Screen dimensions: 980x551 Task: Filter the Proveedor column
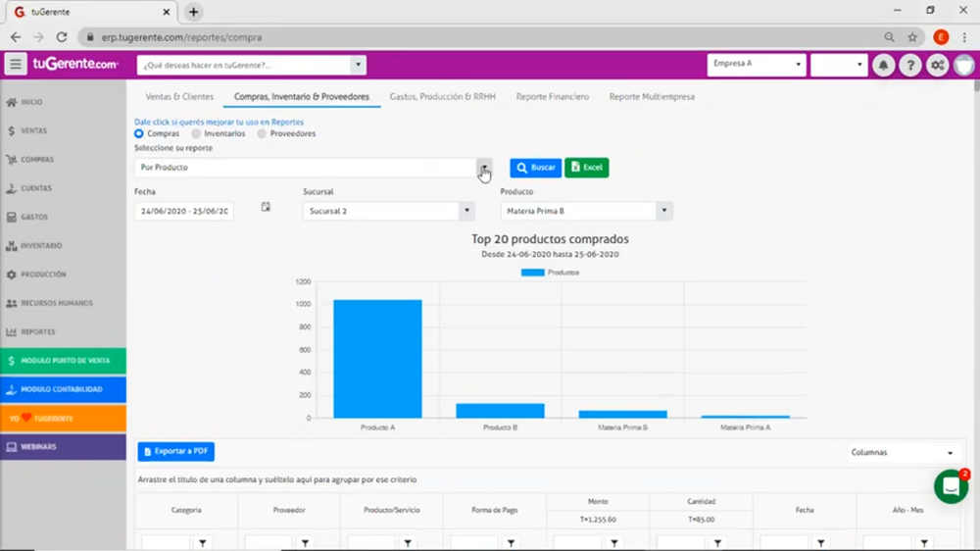coord(305,543)
